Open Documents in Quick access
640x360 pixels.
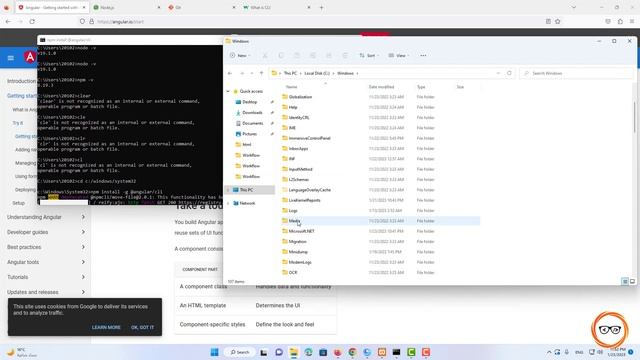coord(252,123)
